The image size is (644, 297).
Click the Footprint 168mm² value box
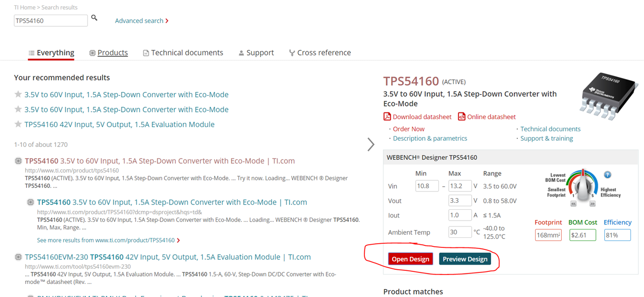coord(548,235)
